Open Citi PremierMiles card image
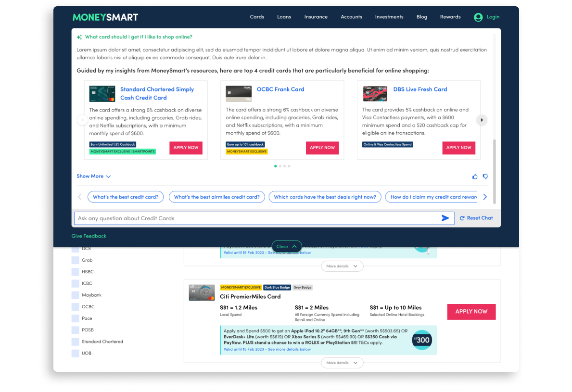The image size is (572, 392). (x=202, y=292)
